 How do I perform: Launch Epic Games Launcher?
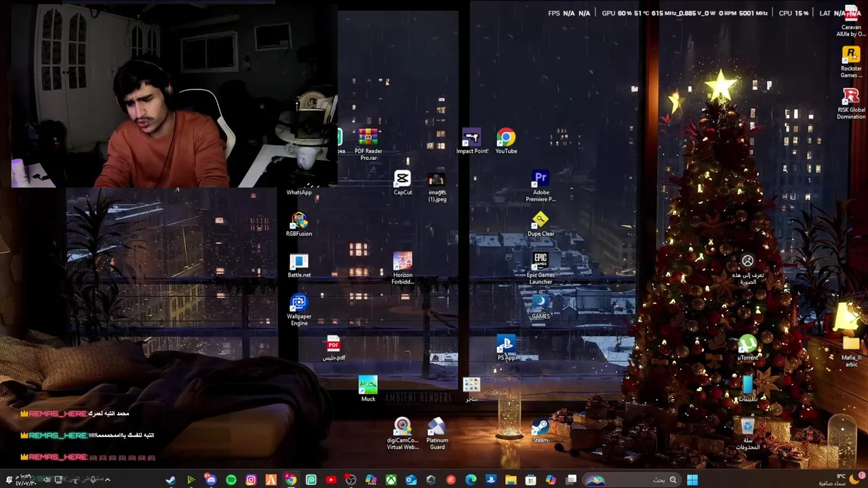click(x=540, y=268)
